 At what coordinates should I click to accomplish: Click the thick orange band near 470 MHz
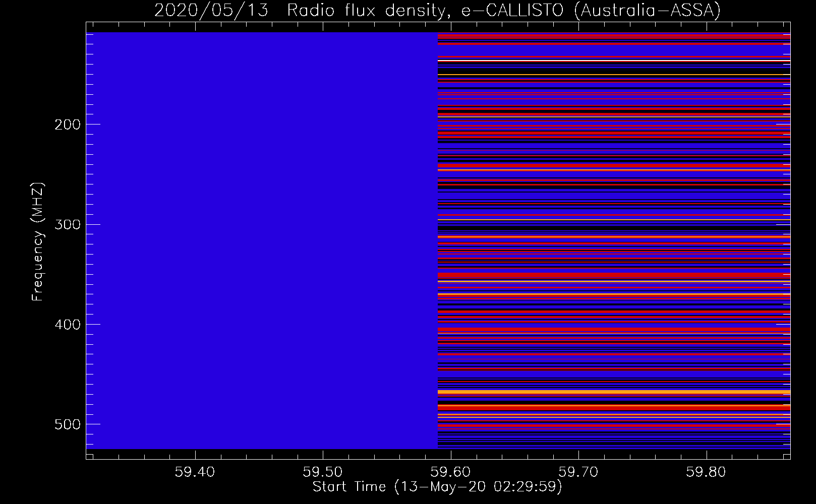pyautogui.click(x=614, y=392)
